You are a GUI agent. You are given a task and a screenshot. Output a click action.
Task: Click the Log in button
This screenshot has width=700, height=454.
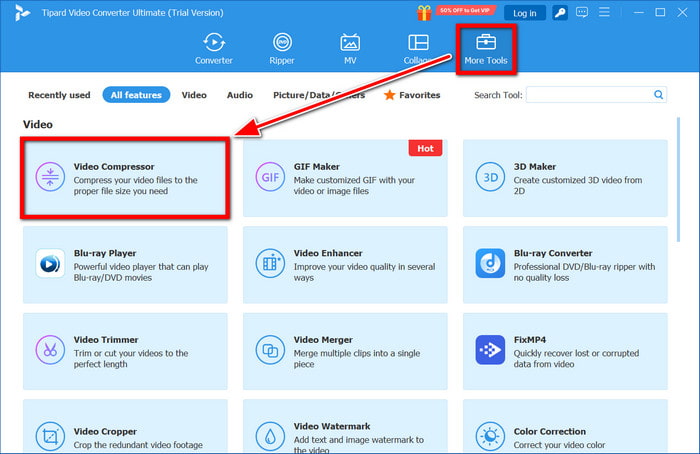tap(525, 13)
